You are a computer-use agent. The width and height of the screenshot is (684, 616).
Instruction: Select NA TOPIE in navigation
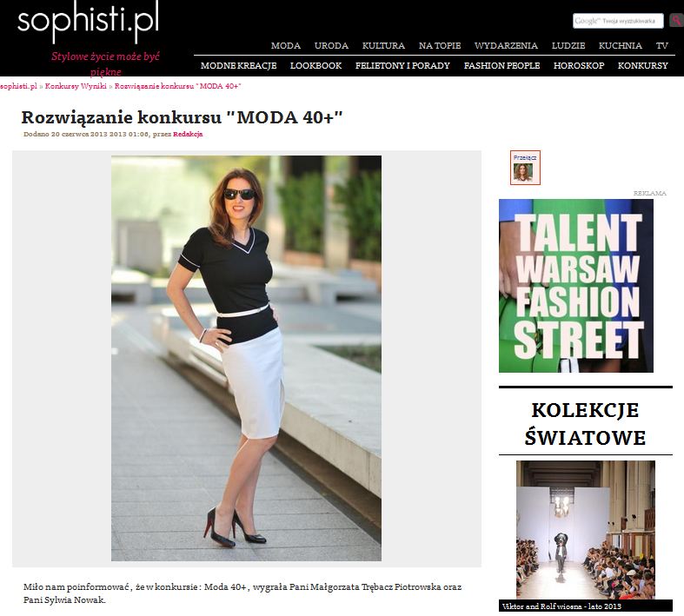[x=440, y=46]
